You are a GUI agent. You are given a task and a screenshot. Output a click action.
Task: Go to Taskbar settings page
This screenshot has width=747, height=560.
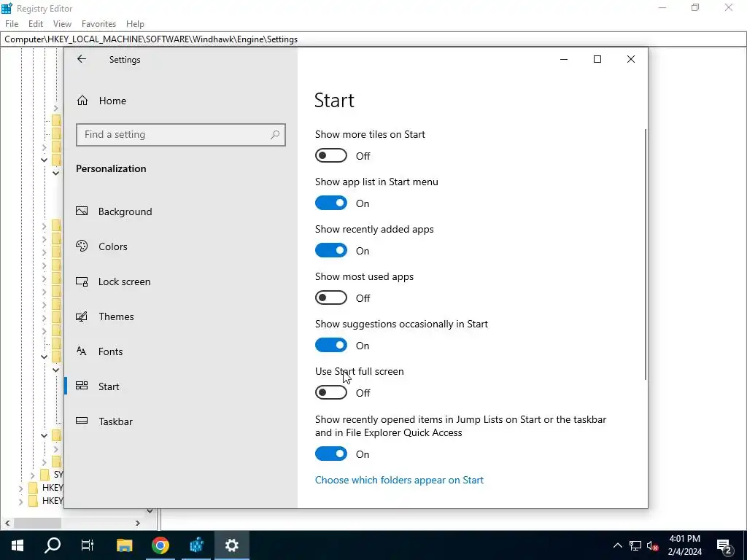click(116, 421)
